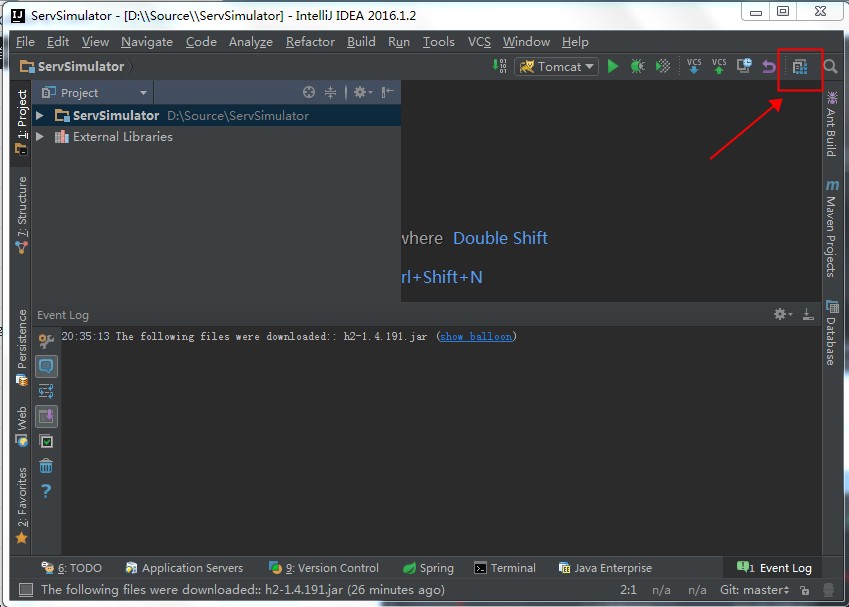Open Tomcat run configuration dropdown

click(557, 67)
